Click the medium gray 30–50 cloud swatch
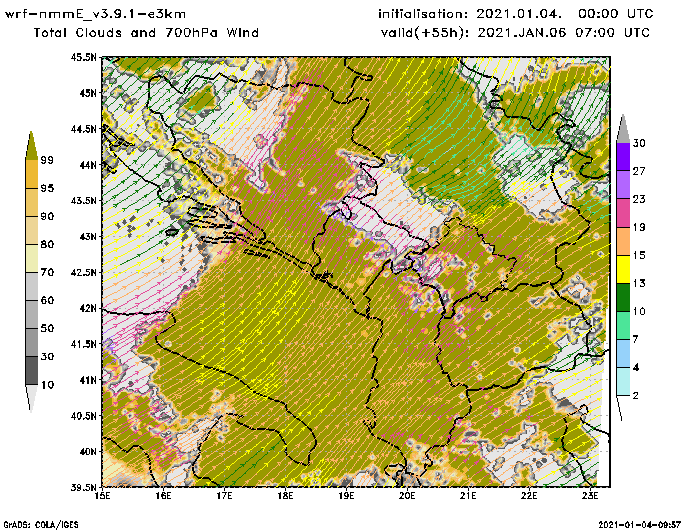 [31, 342]
